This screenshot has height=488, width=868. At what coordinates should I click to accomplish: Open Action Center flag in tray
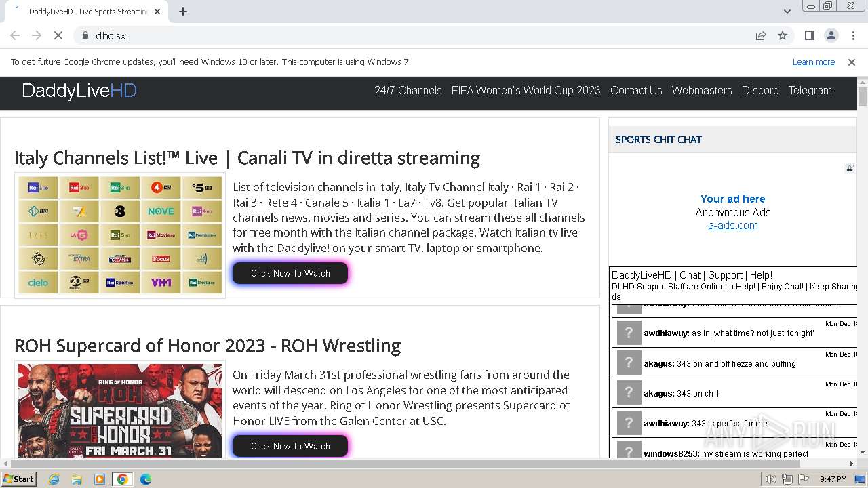pyautogui.click(x=803, y=479)
